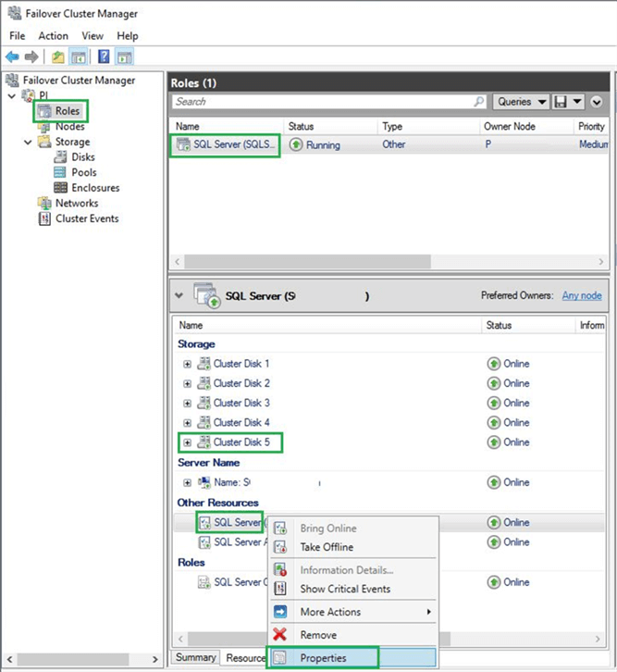Click the console tree horizontal scrollbar right arrow
Screen dimensions: 617x672
(x=155, y=659)
